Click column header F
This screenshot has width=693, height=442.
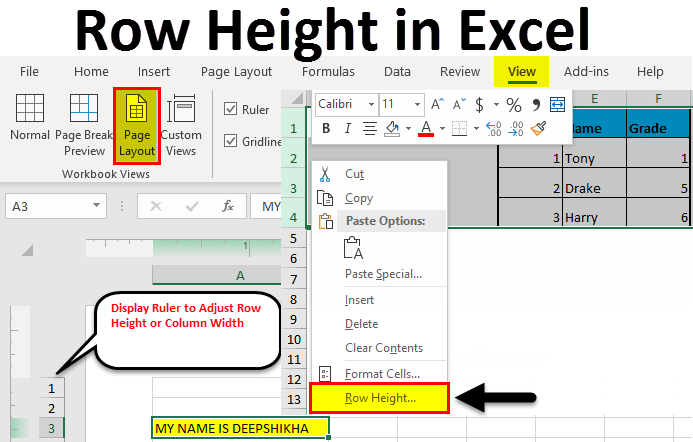point(658,99)
